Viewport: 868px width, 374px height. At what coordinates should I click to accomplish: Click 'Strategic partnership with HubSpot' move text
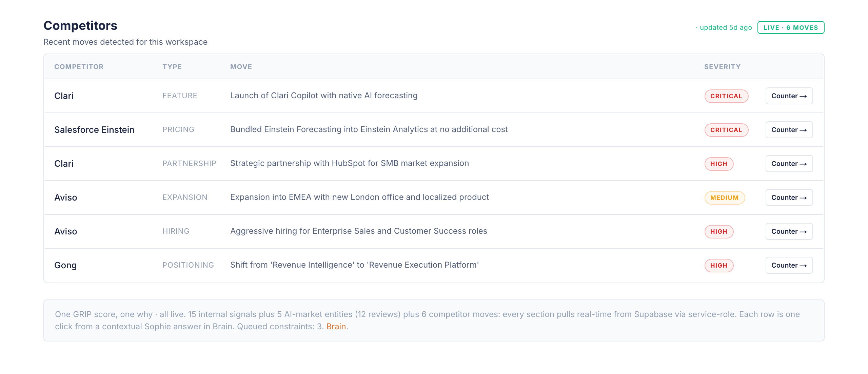coord(350,163)
